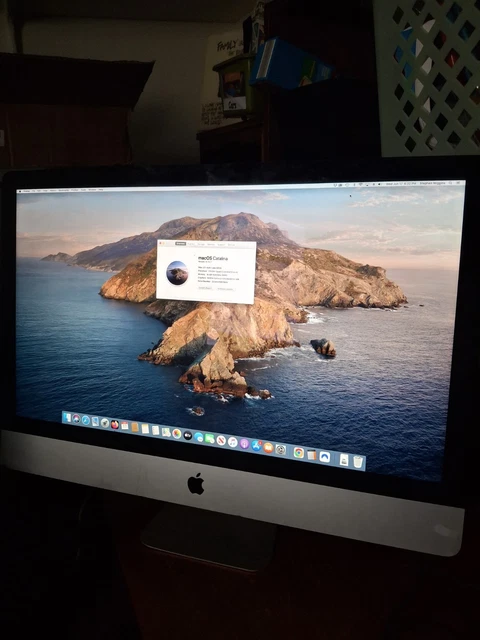This screenshot has height=640, width=480.
Task: Open the document stack beside Trash
Action: click(x=344, y=460)
